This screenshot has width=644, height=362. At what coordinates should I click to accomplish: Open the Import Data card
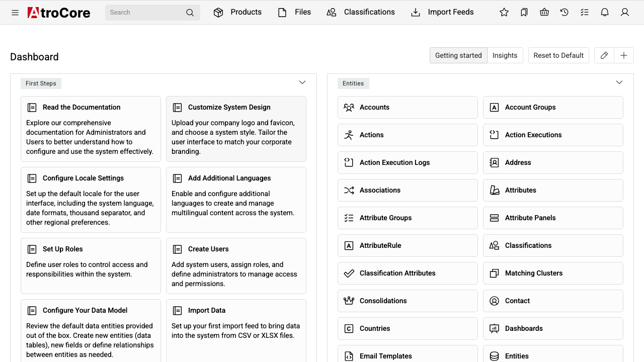coord(236,331)
